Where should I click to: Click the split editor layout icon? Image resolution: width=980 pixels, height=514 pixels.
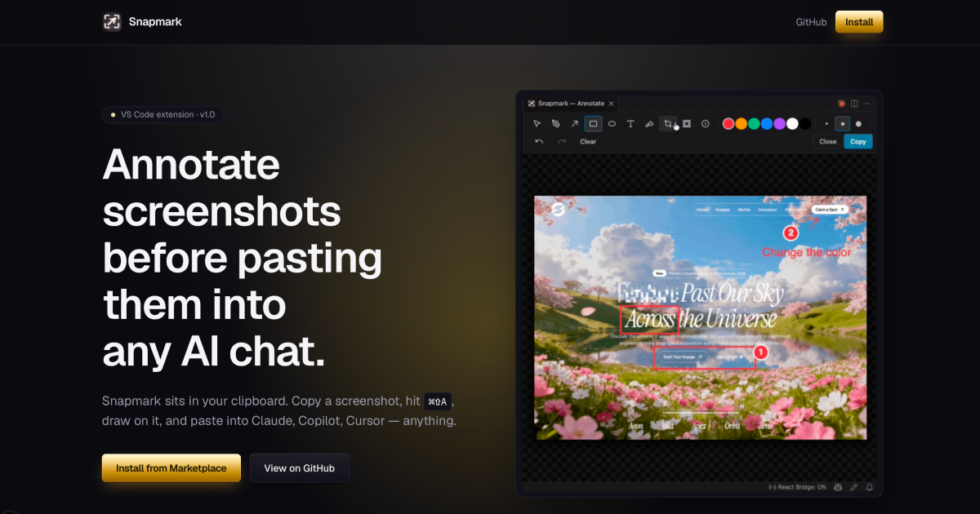(853, 103)
